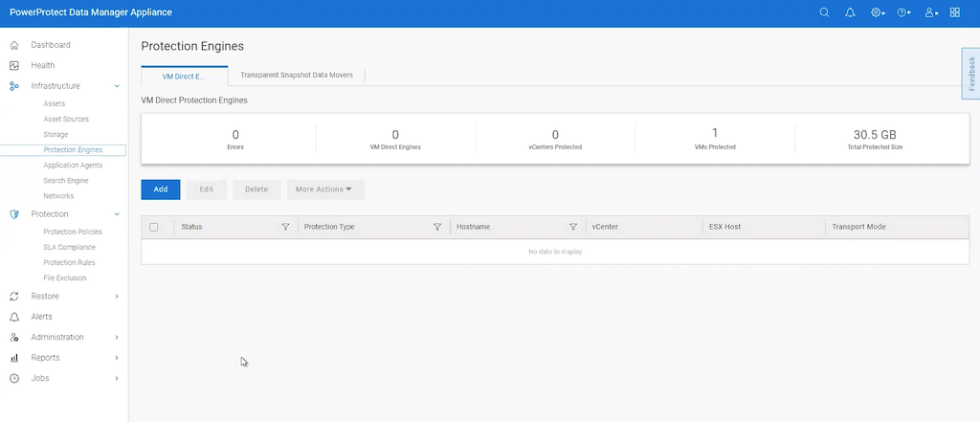Go to Assets in the sidebar
Image resolution: width=980 pixels, height=422 pixels.
click(55, 103)
